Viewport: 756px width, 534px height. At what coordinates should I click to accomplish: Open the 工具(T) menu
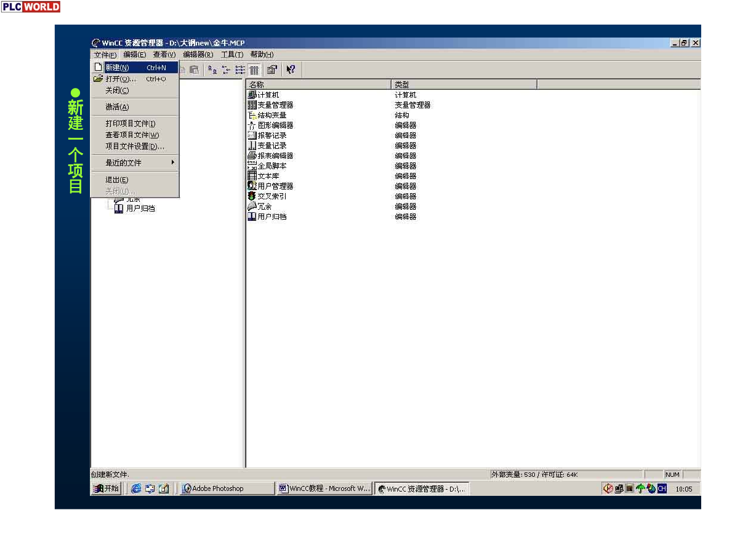pos(232,55)
